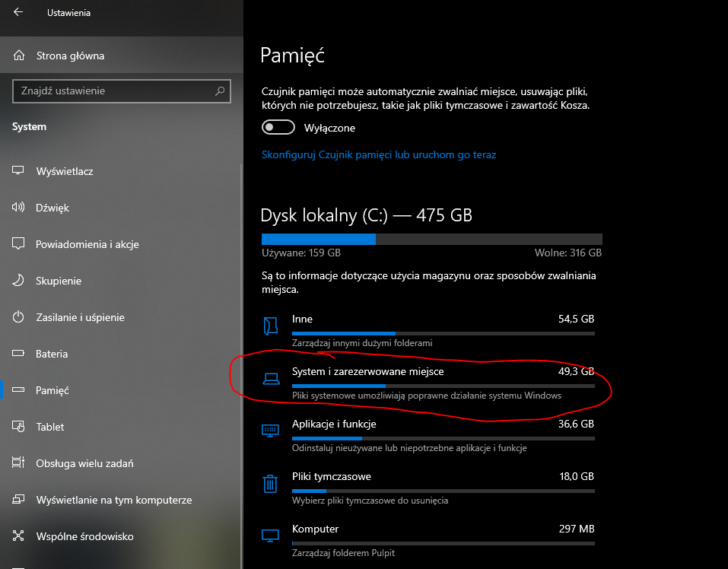728x569 pixels.
Task: Click the Powiadomienia i akcje speech-bubble icon
Action: pos(18,243)
